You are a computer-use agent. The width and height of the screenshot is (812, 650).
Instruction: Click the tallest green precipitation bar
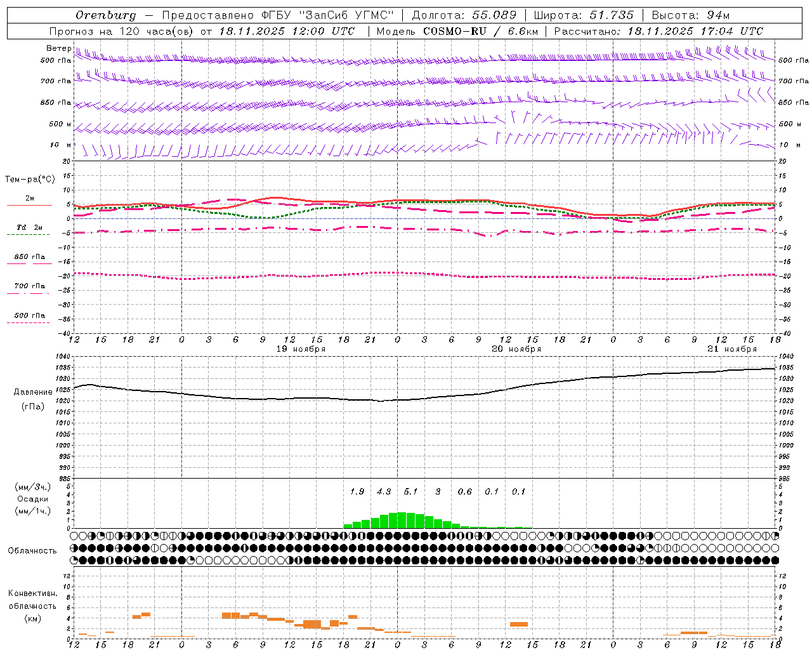tap(402, 520)
